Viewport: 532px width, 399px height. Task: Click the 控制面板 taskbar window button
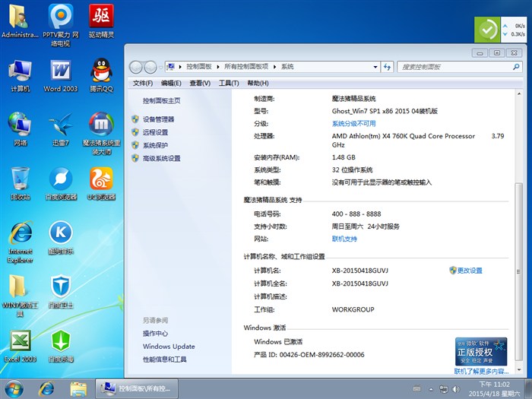pos(136,388)
